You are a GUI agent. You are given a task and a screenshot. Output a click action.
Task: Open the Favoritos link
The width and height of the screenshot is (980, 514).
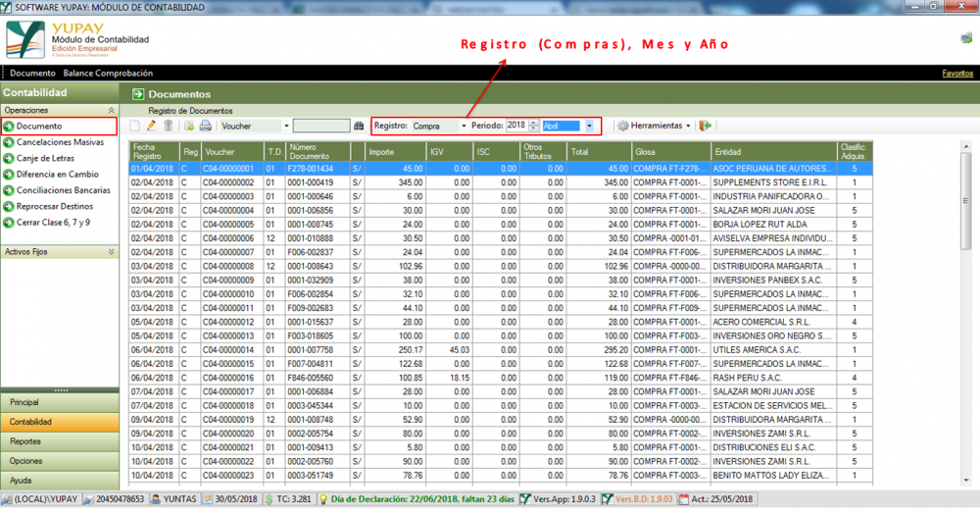[x=957, y=74]
